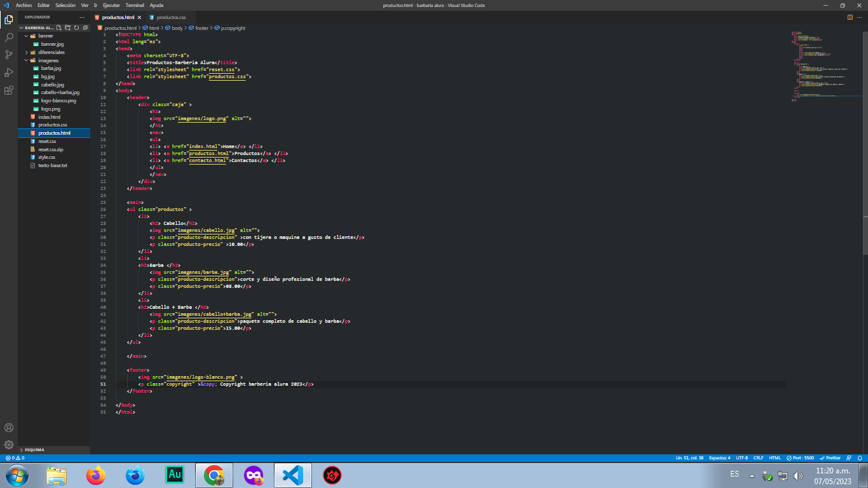868x488 pixels.
Task: Click body in the breadcrumb path
Action: tap(177, 28)
